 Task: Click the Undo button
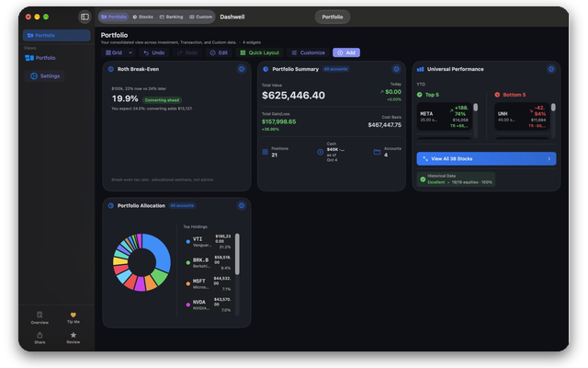coord(154,52)
